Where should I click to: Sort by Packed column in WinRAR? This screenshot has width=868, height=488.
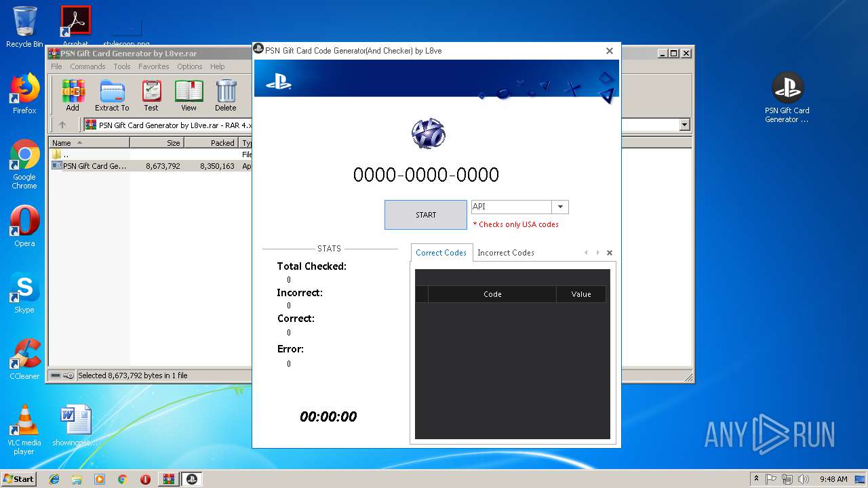click(211, 143)
